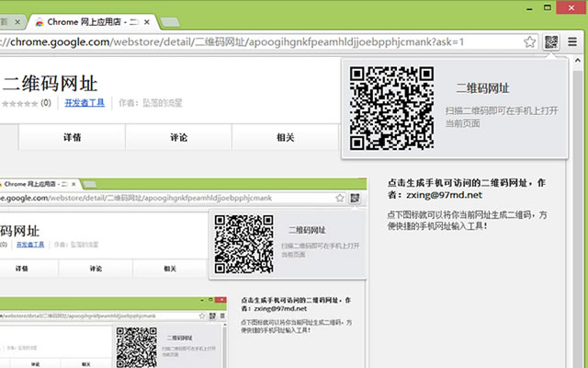This screenshot has height=368, width=588.
Task: Click the star rating under the title
Action: 20,103
